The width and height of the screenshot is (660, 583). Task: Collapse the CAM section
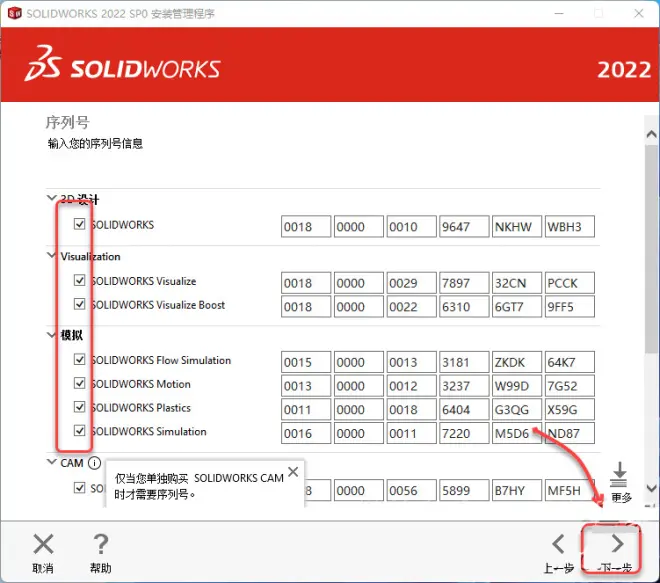[x=51, y=462]
